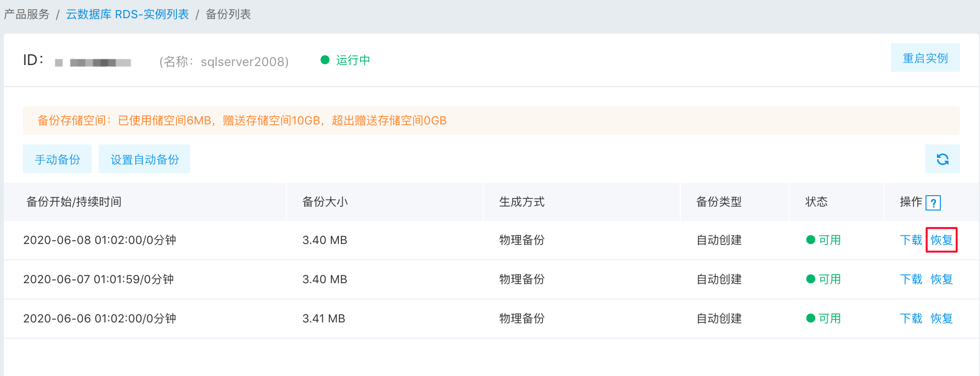Open 设置自动备份 settings
This screenshot has width=980, height=376.
click(x=144, y=159)
